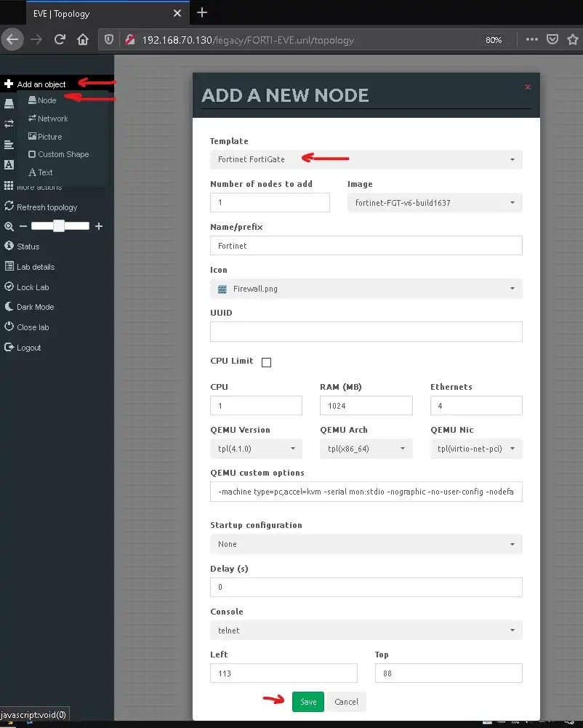Click Logout in sidebar
This screenshot has height=728, width=583.
[23, 348]
